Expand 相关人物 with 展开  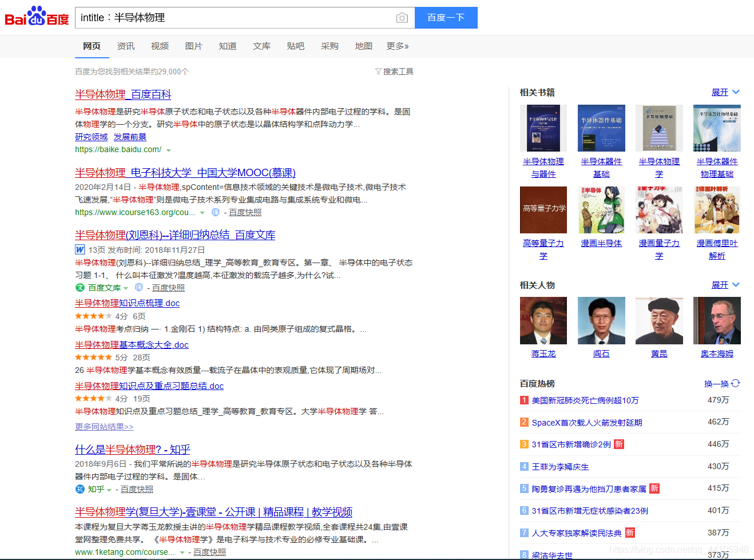coord(725,285)
